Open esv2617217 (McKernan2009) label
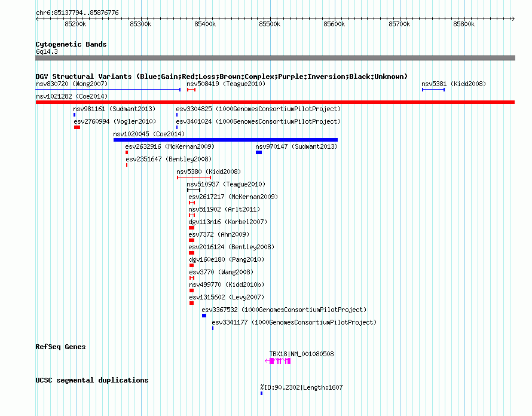532x416 pixels. 233,197
